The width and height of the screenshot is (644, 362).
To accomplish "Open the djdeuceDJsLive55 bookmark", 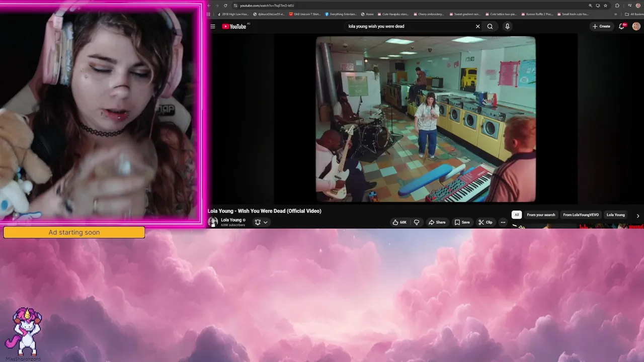I will 269,14.
